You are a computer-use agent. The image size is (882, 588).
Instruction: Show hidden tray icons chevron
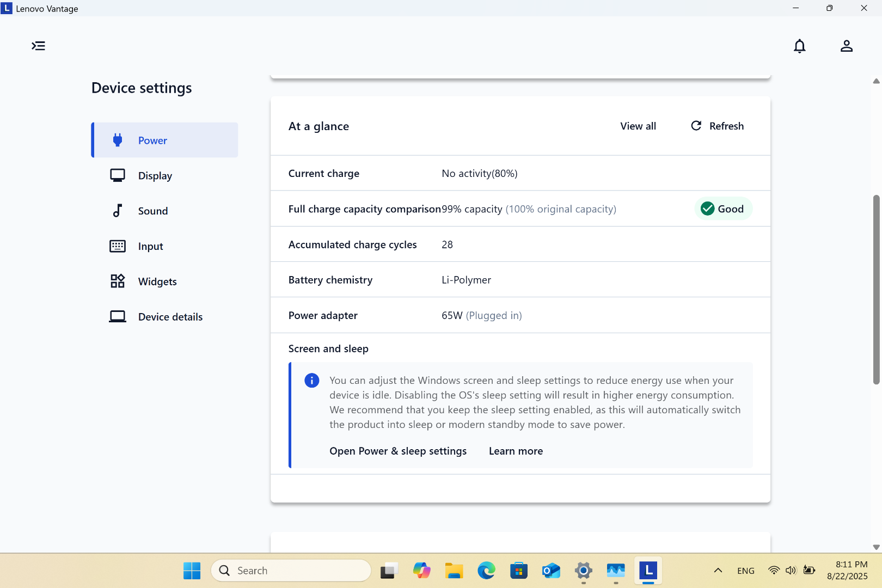[718, 571]
